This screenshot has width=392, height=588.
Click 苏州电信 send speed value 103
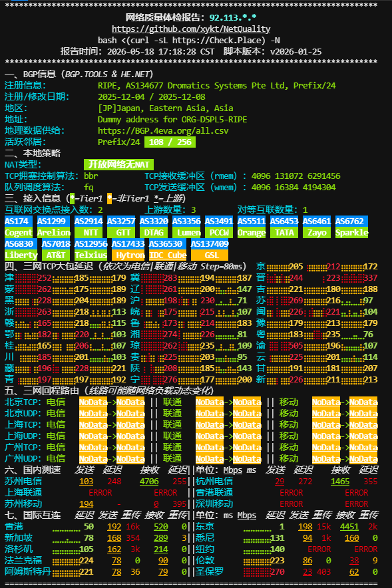(x=87, y=481)
